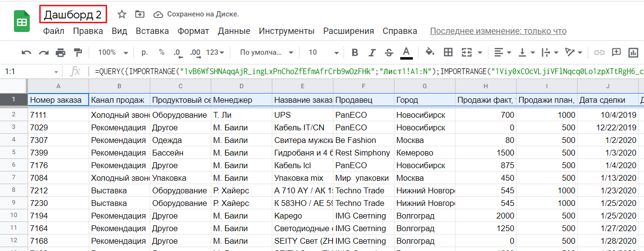The image size is (644, 251).
Task: Click the Т. Ли manager cell
Action: click(x=241, y=115)
